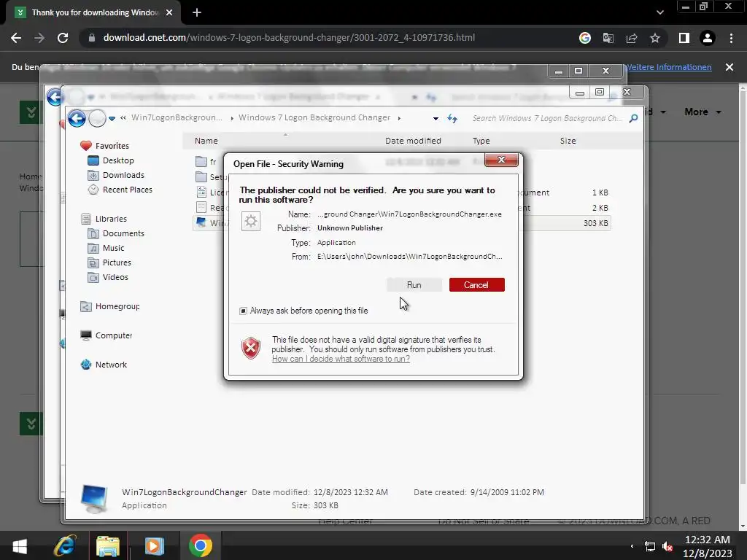
Task: Close the Open File Security Warning dialog
Action: click(x=501, y=160)
